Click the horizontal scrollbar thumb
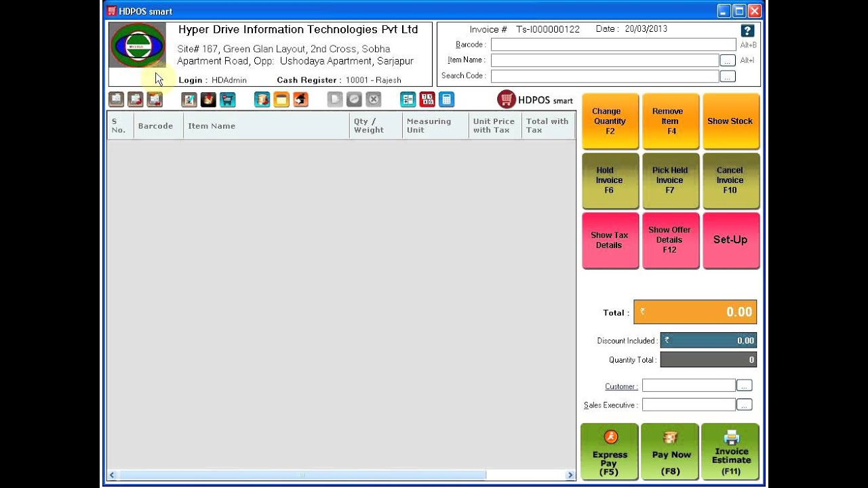The height and width of the screenshot is (488, 868). [302, 475]
